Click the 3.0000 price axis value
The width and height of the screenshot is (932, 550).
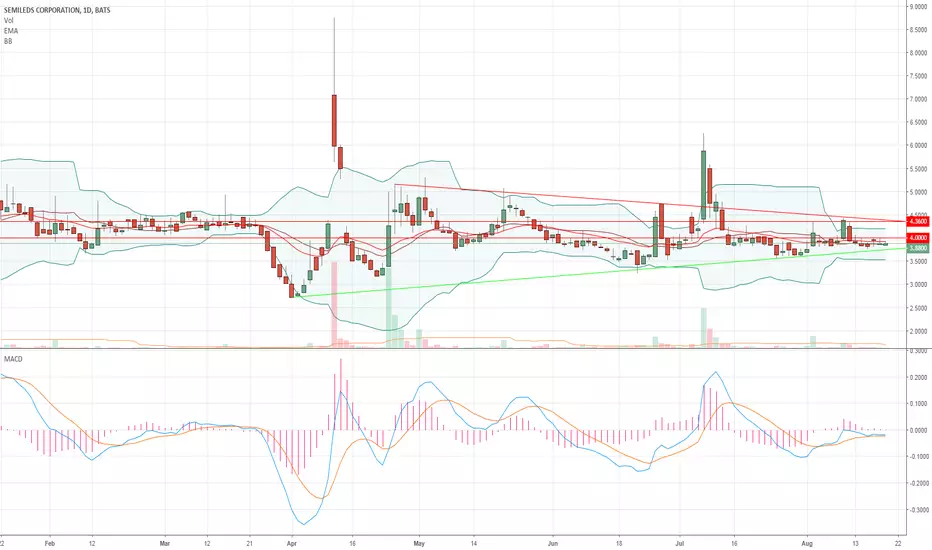918,285
